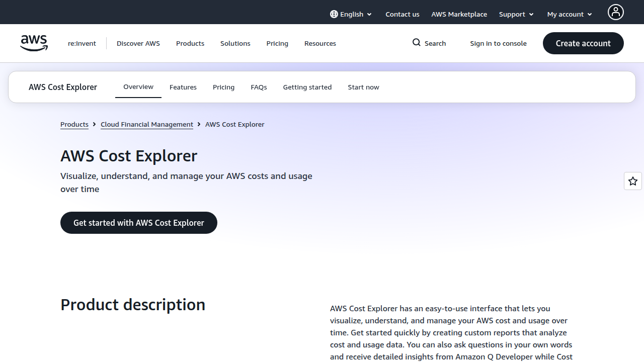This screenshot has width=644, height=362.
Task: Select the Getting started tab
Action: click(307, 87)
